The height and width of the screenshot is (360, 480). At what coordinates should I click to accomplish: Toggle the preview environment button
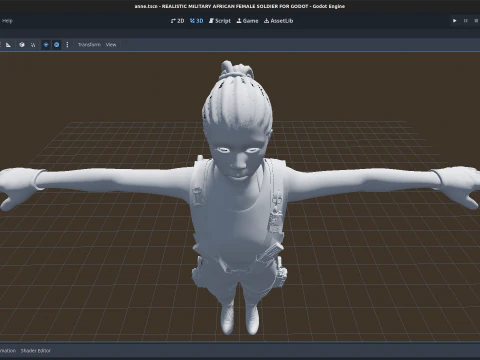pos(57,45)
